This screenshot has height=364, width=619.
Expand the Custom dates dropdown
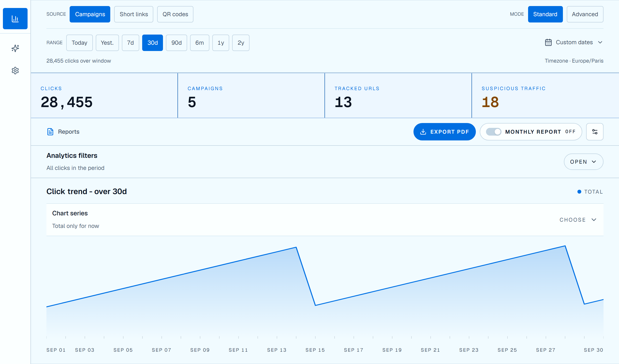pyautogui.click(x=574, y=42)
